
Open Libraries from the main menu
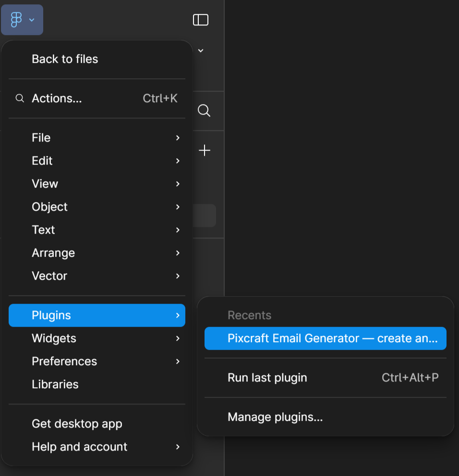point(55,384)
